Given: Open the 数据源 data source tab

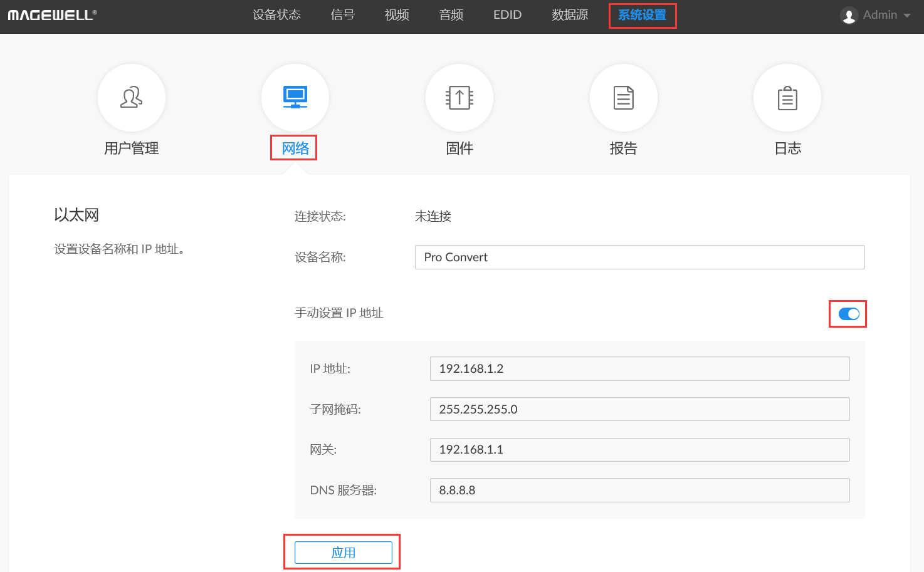Looking at the screenshot, I should 570,15.
